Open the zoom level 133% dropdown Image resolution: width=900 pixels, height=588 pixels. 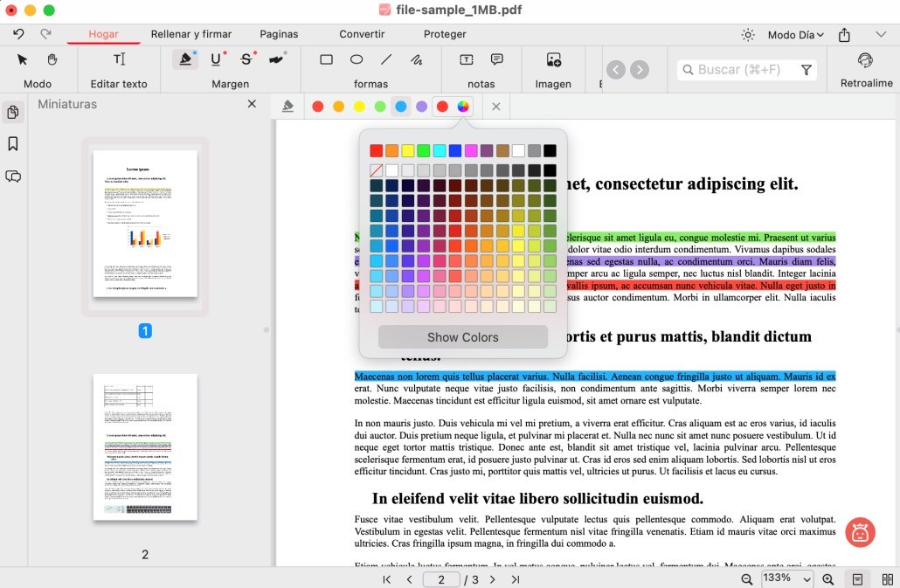(785, 578)
